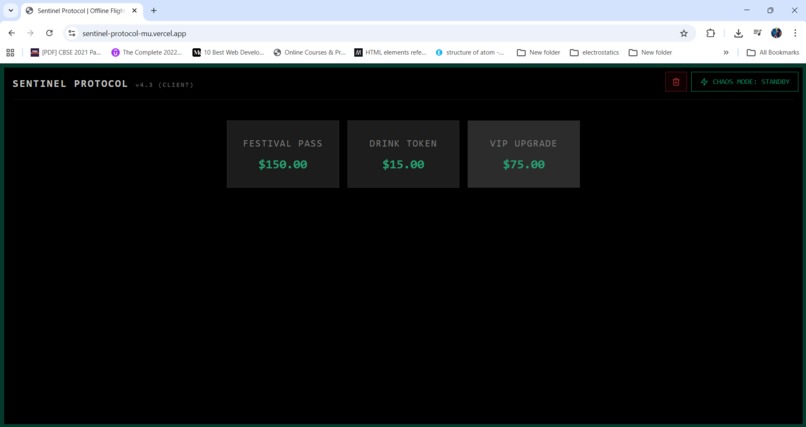Click the browser forward arrow
Viewport: 806px width, 427px height.
[30, 33]
